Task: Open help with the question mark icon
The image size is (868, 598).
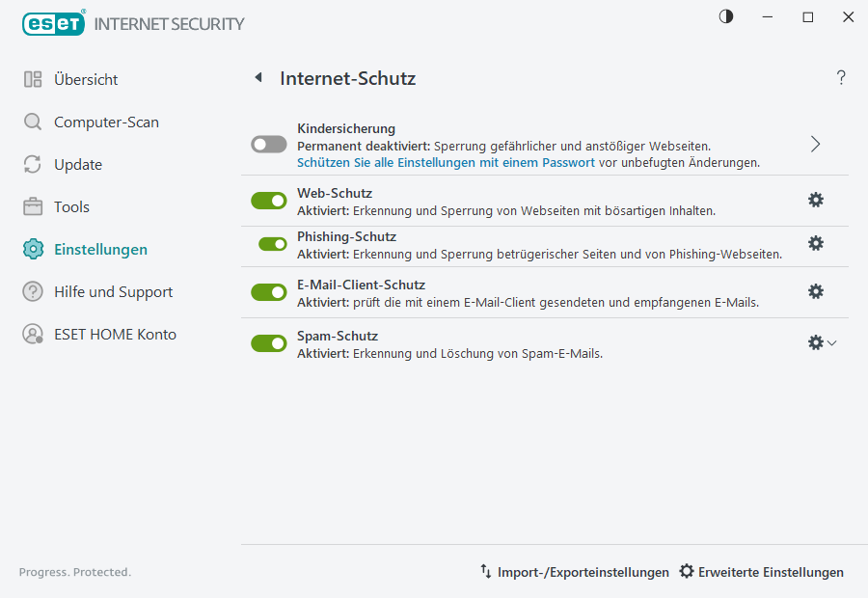Action: [841, 78]
